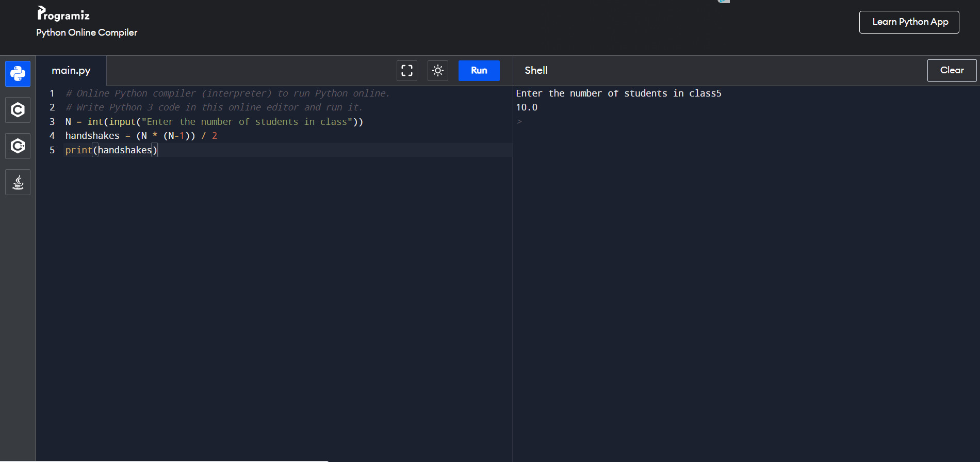Clear the shell output
The width and height of the screenshot is (980, 462).
951,71
